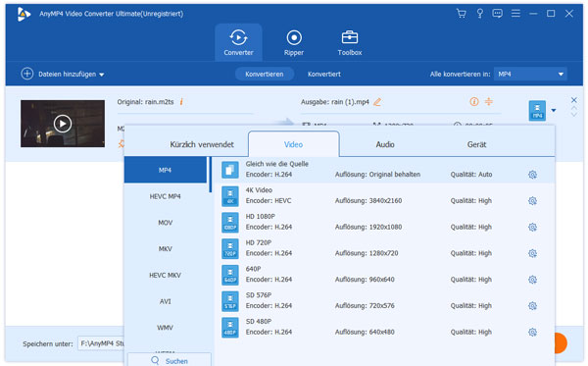Open the hamburger menu icon
The image size is (588, 366).
click(x=515, y=14)
